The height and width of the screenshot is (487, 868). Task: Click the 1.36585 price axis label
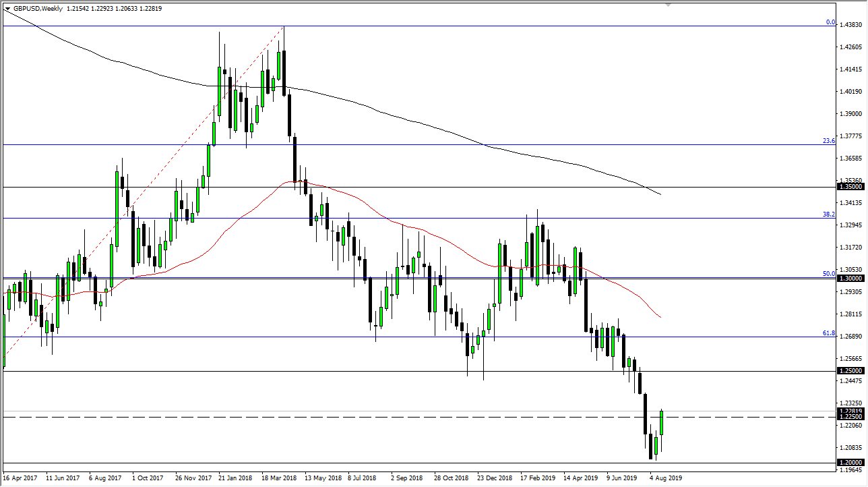[852, 159]
